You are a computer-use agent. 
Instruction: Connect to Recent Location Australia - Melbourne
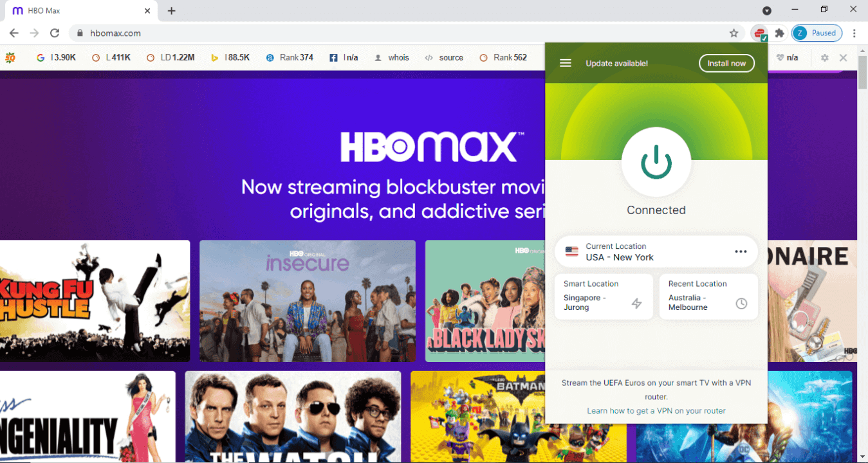click(x=708, y=296)
